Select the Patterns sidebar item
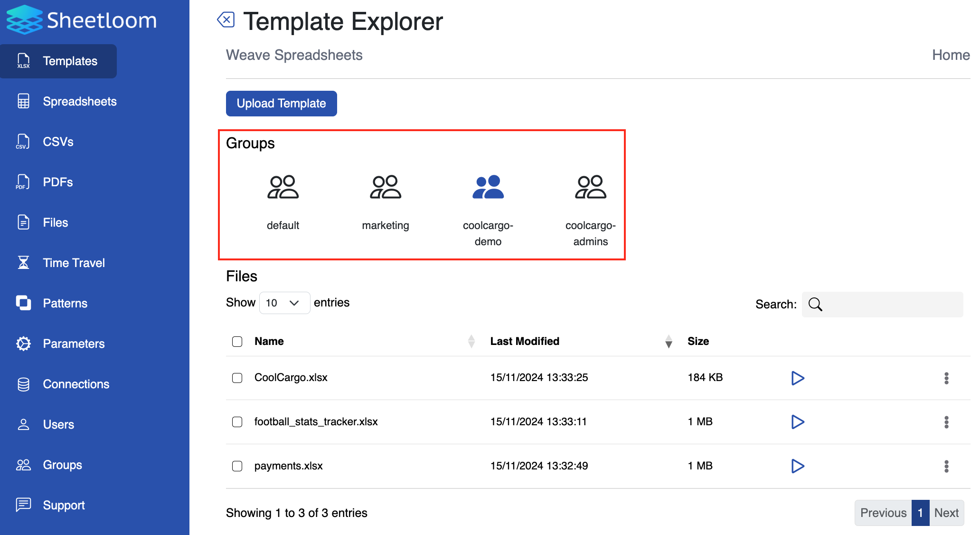The image size is (980, 535). [65, 303]
